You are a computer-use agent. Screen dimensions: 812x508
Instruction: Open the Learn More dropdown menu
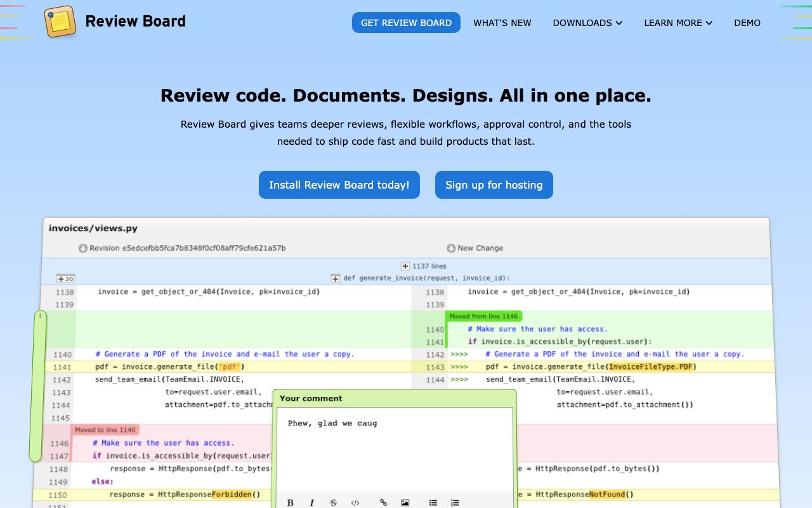coord(678,22)
